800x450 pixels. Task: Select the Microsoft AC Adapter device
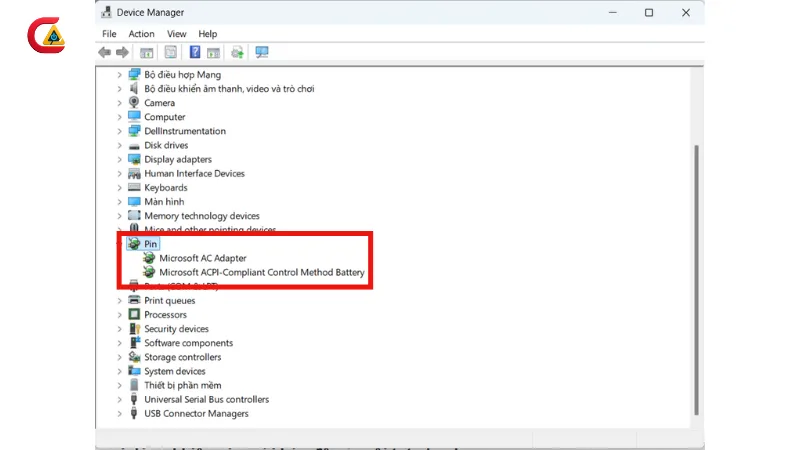click(202, 258)
